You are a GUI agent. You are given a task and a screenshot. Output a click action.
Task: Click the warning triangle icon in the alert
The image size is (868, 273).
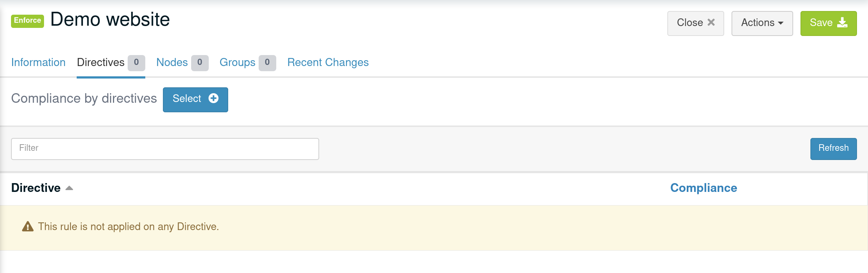[27, 226]
